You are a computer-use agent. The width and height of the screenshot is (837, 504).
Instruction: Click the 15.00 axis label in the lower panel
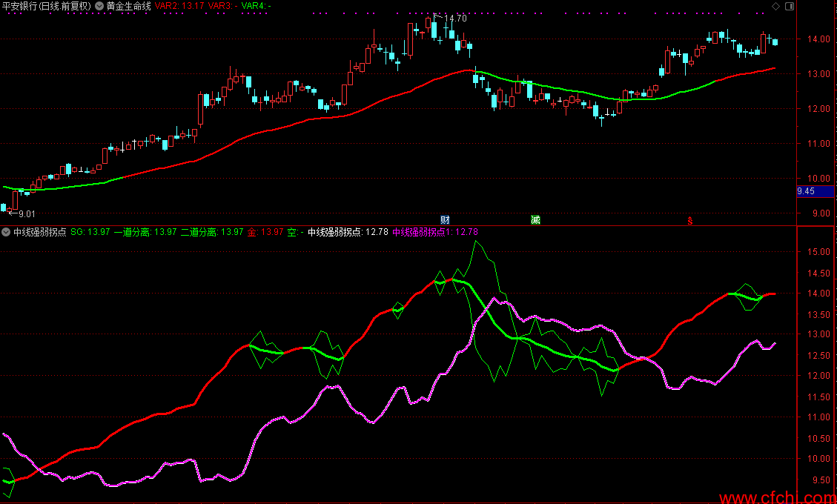[819, 252]
